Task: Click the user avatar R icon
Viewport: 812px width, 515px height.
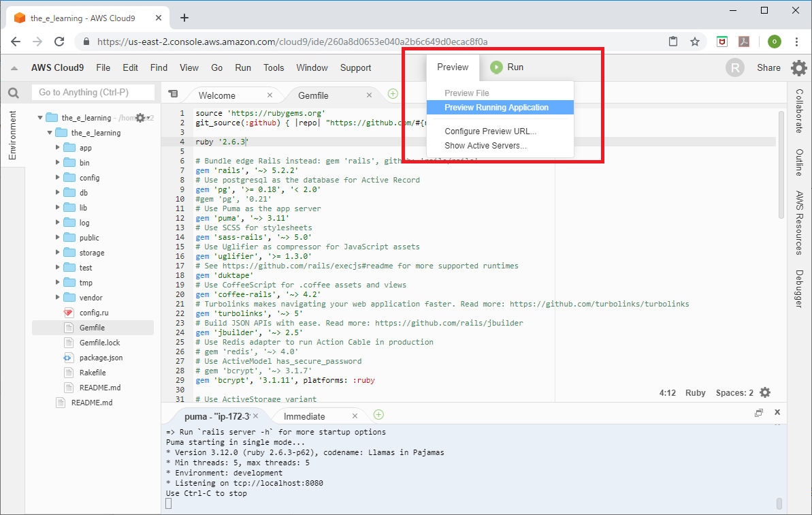Action: [735, 68]
